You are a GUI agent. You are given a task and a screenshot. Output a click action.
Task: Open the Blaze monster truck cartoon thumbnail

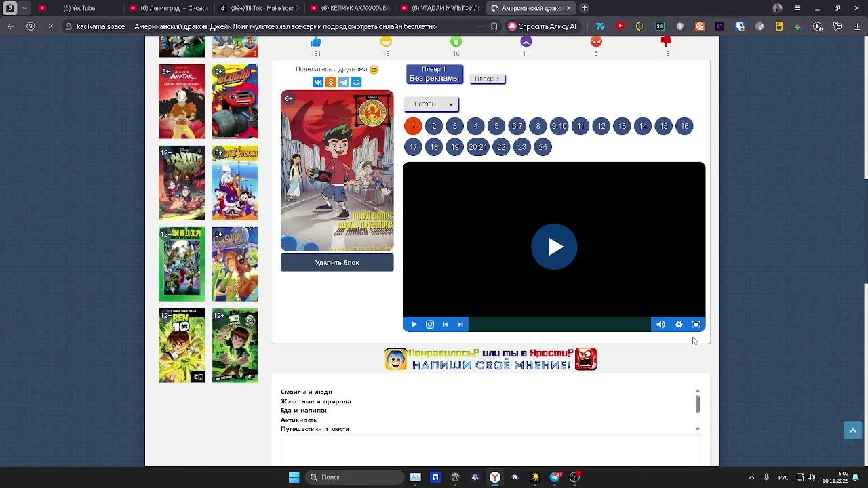235,102
